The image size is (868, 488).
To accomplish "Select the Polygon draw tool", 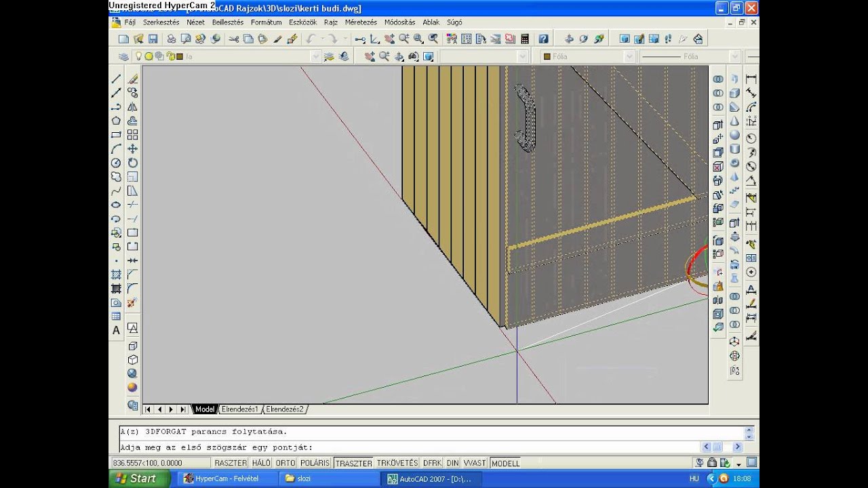I will click(116, 121).
